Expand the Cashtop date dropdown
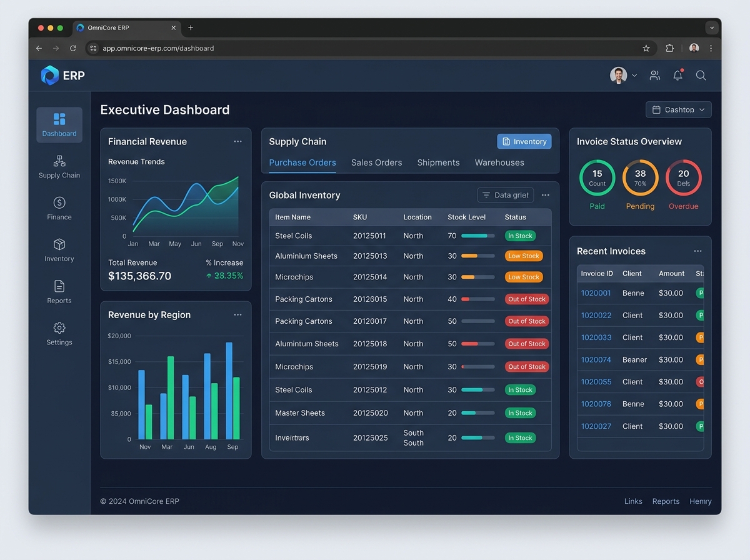Viewport: 750px width, 560px height. 679,109
